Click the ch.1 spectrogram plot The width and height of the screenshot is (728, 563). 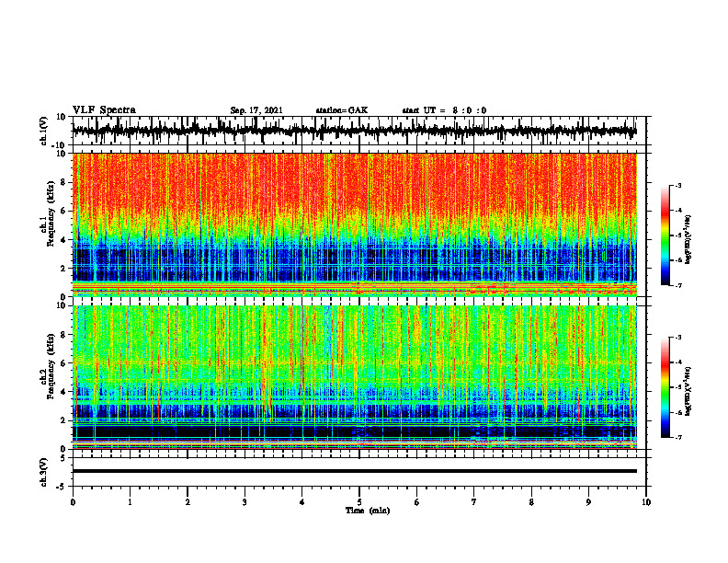pyautogui.click(x=355, y=224)
